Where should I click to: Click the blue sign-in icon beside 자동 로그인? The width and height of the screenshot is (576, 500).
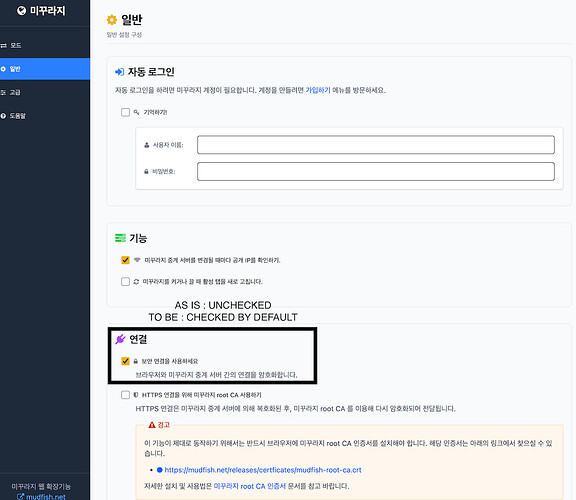(x=119, y=72)
